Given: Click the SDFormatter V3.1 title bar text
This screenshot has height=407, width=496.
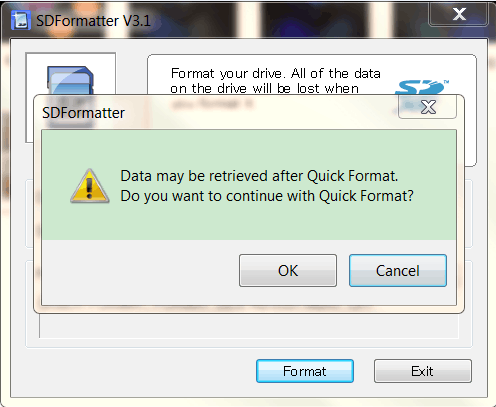Looking at the screenshot, I should click(x=93, y=21).
